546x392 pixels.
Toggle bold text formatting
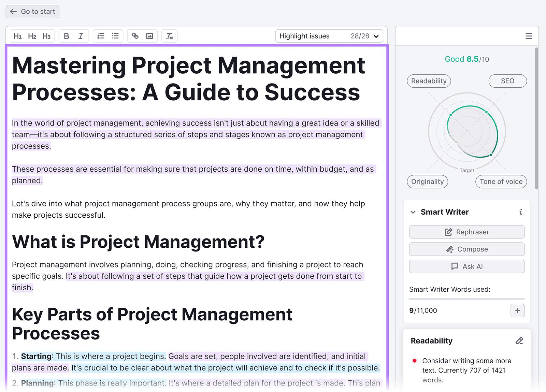click(x=67, y=36)
